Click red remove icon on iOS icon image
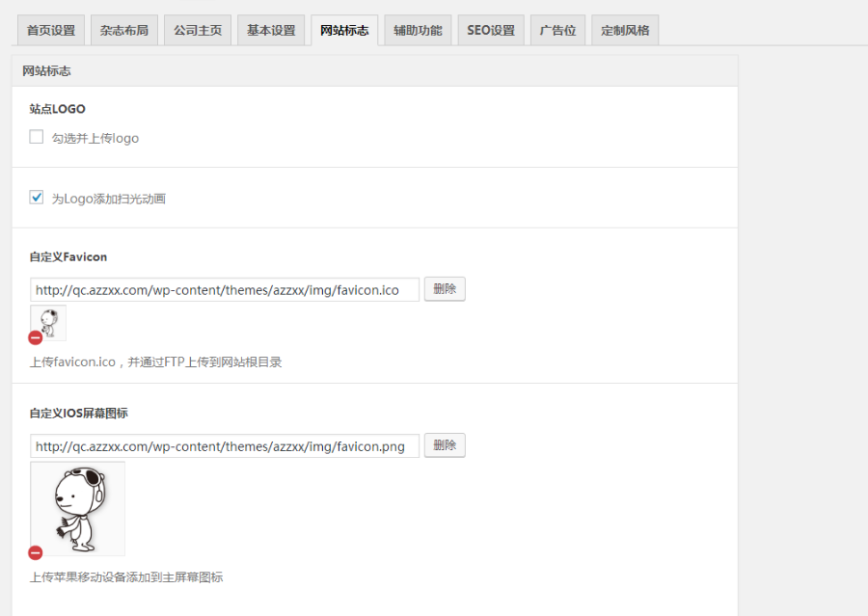 coord(36,553)
